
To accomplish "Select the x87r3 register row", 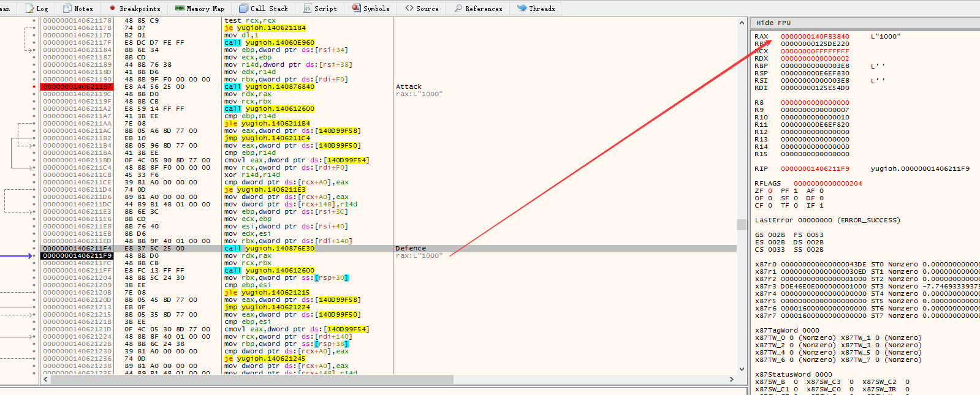I will [x=867, y=287].
